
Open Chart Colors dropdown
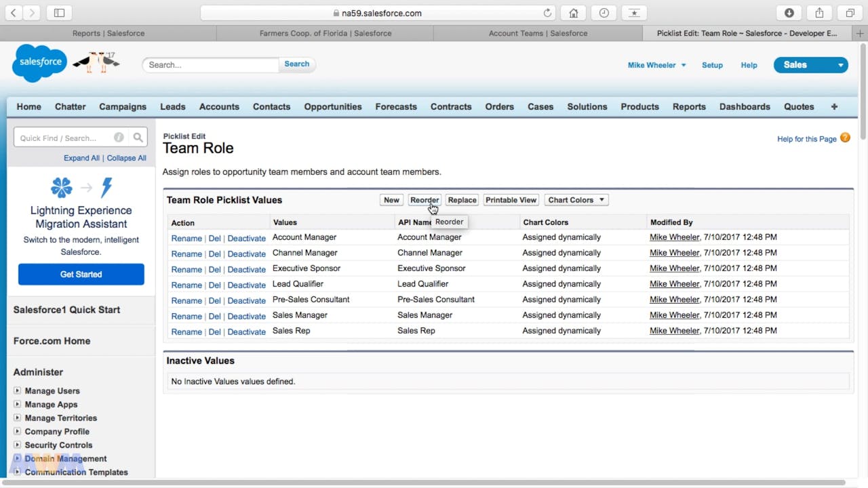coord(576,200)
